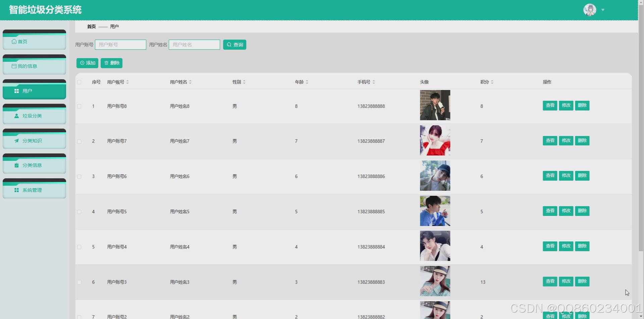Select the phone number 13823888883 cell

[x=371, y=282]
